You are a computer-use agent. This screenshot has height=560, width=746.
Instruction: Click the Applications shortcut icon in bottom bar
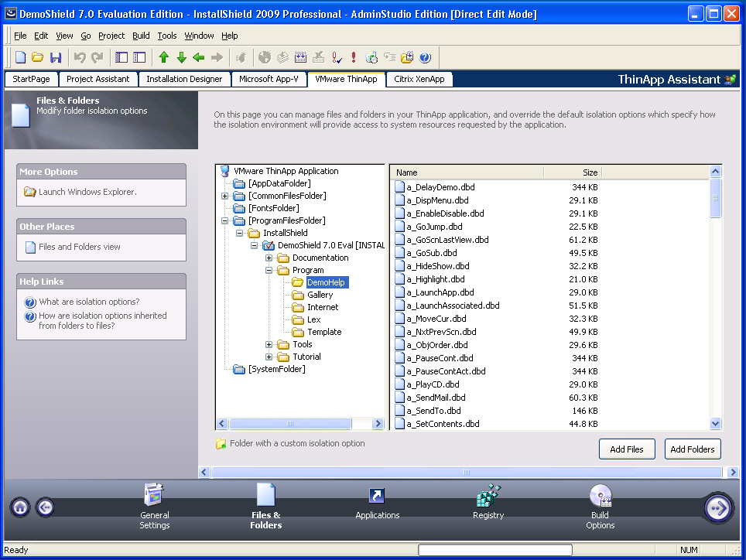pyautogui.click(x=377, y=497)
